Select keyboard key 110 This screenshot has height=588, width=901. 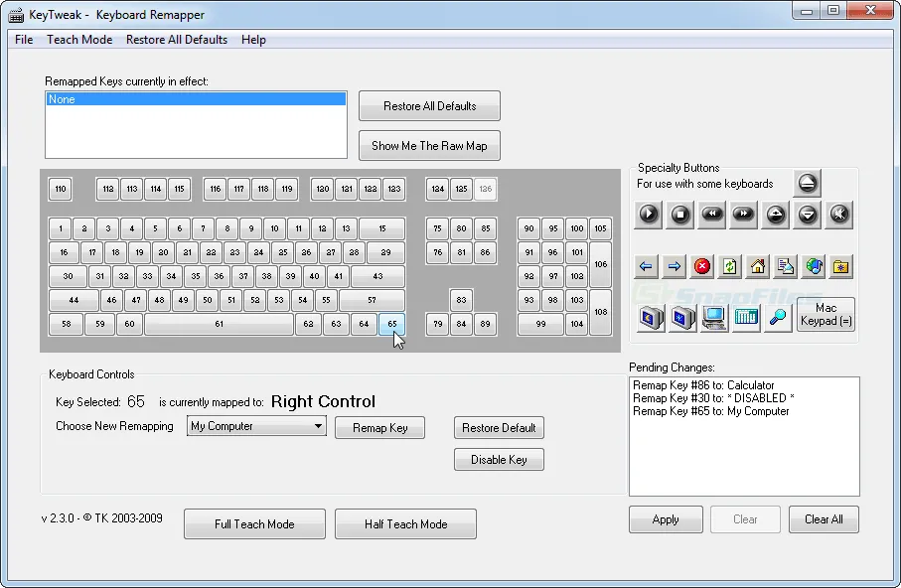click(x=61, y=189)
